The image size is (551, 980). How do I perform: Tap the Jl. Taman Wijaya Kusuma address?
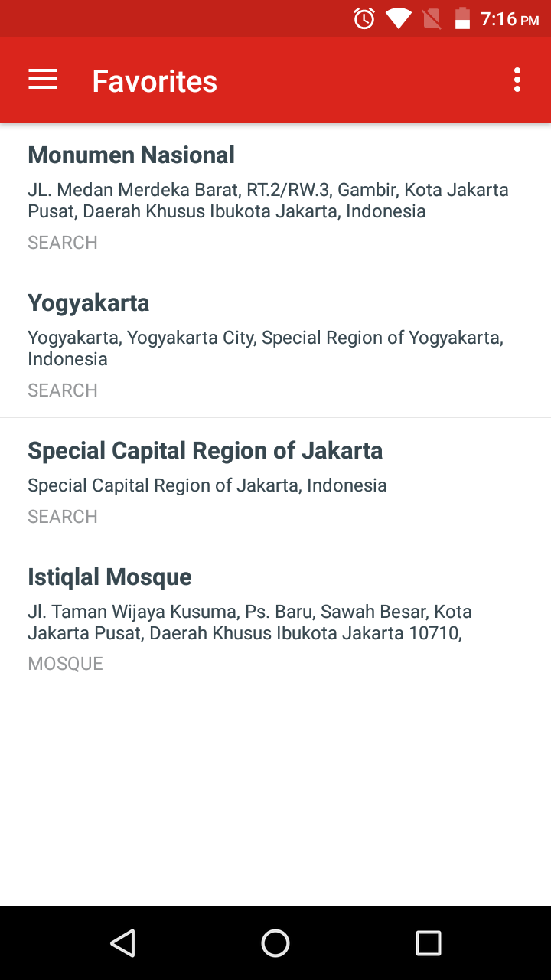pyautogui.click(x=249, y=622)
